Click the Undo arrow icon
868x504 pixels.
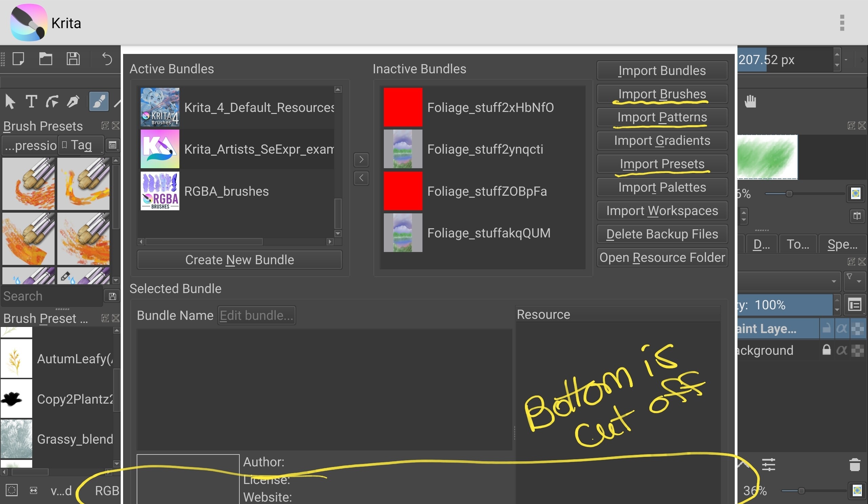107,59
